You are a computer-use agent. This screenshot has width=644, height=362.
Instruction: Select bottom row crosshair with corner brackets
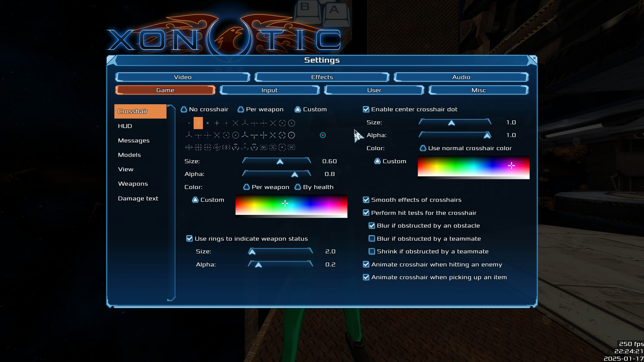coord(198,147)
